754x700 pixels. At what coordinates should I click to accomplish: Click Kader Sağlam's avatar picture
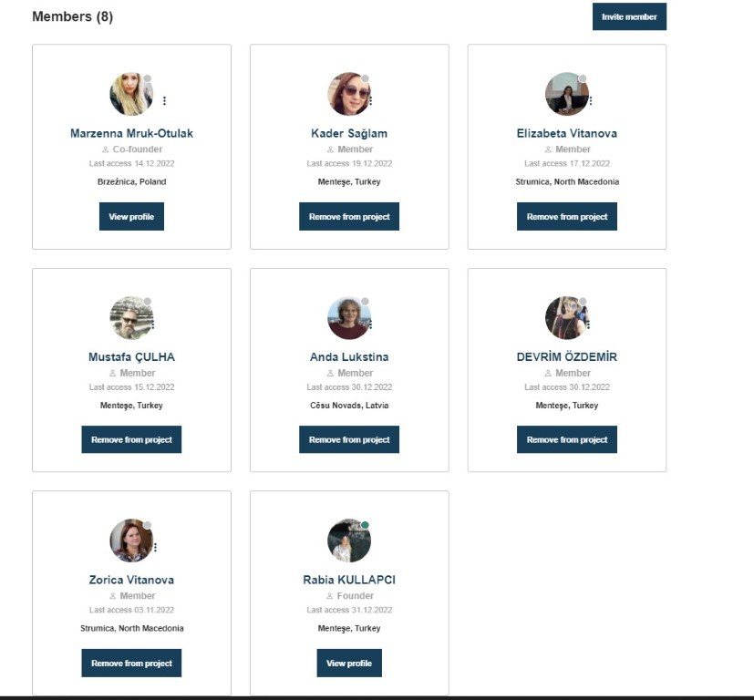[348, 94]
